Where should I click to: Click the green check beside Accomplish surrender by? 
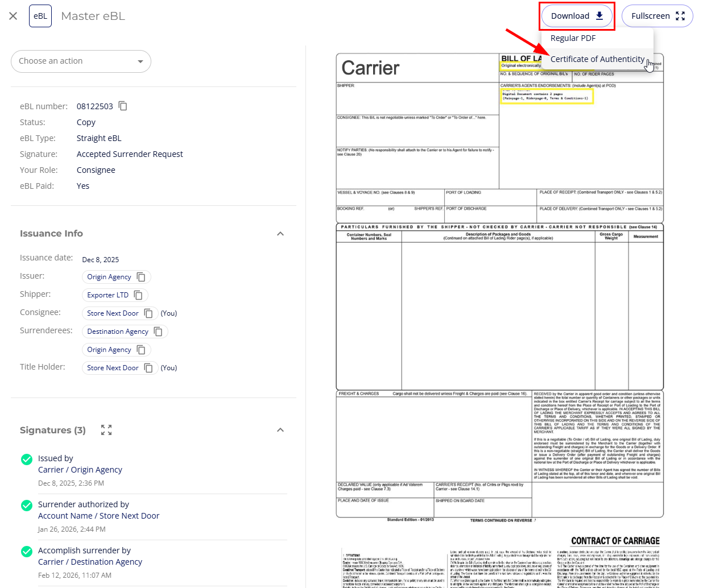click(27, 551)
